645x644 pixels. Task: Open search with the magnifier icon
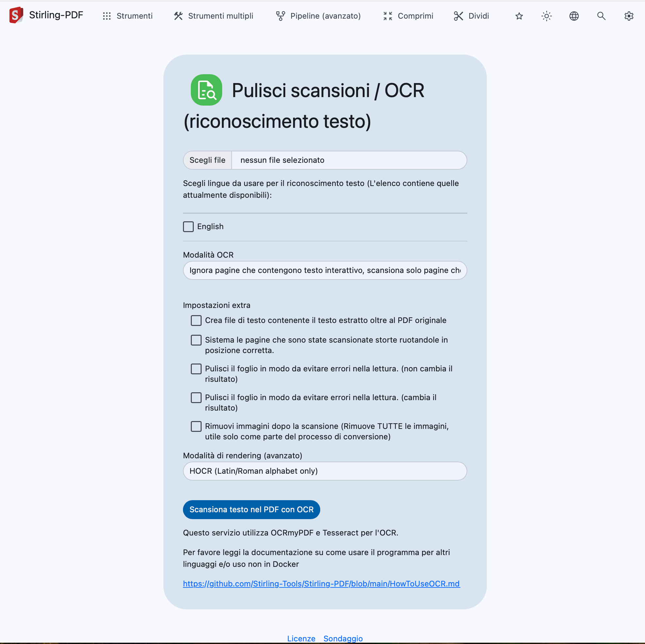[x=601, y=16]
